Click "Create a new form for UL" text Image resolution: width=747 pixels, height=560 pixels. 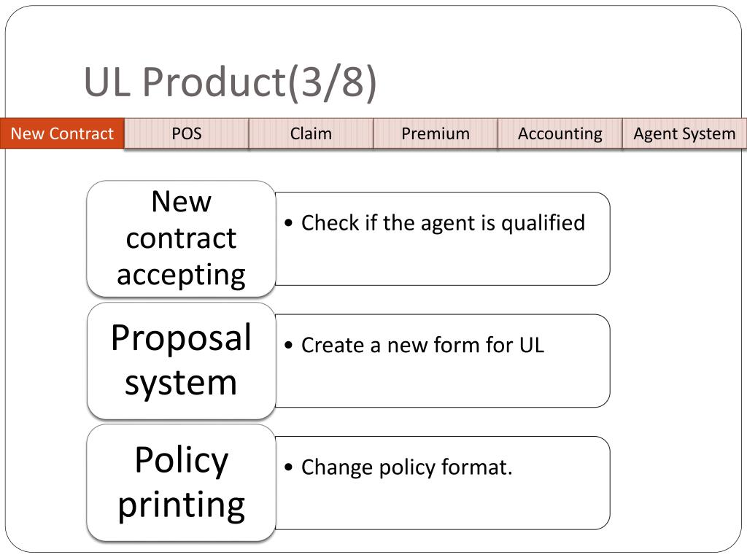tap(422, 345)
